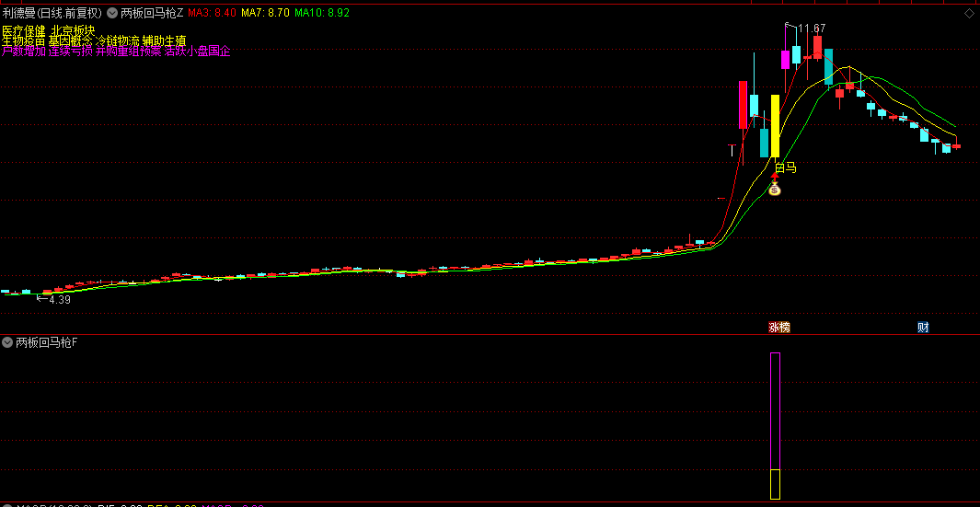
Task: Click the red up-arrow under 回马
Action: [775, 177]
